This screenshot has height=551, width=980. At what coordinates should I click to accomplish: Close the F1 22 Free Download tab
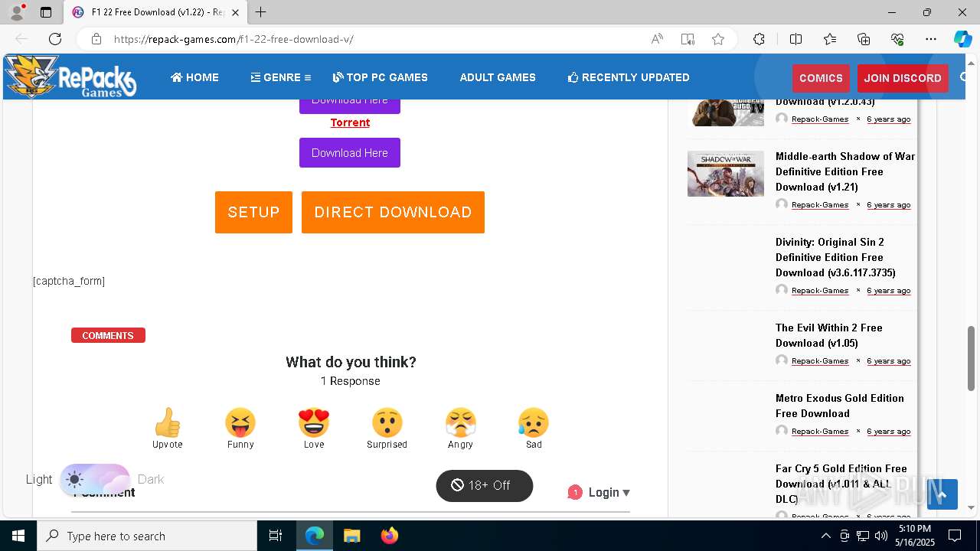coord(236,12)
